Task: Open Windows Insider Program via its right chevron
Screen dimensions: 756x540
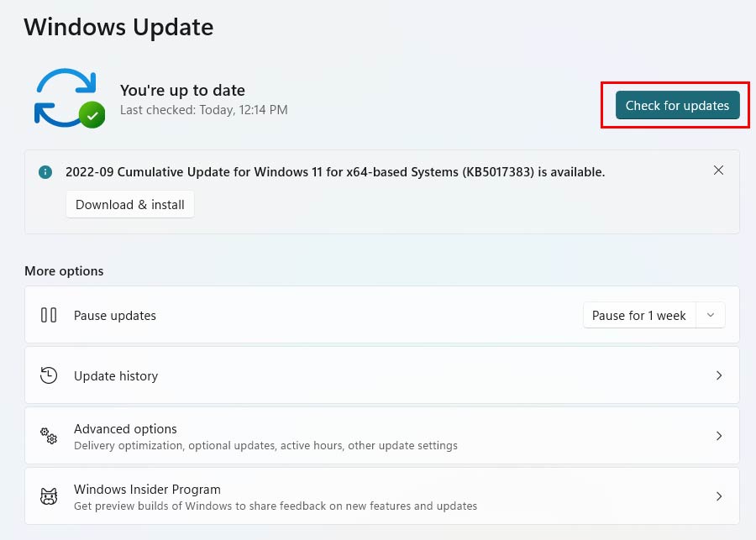Action: (x=719, y=496)
